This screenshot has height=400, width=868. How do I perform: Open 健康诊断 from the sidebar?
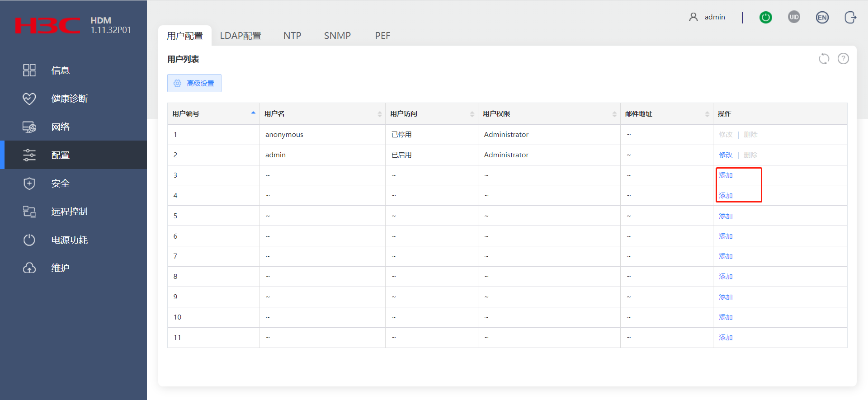tap(69, 99)
